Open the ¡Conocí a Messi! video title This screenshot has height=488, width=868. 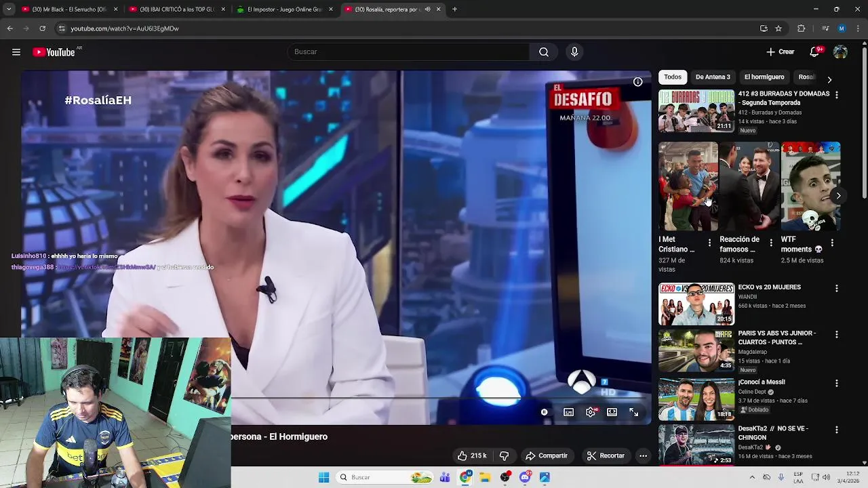[762, 382]
